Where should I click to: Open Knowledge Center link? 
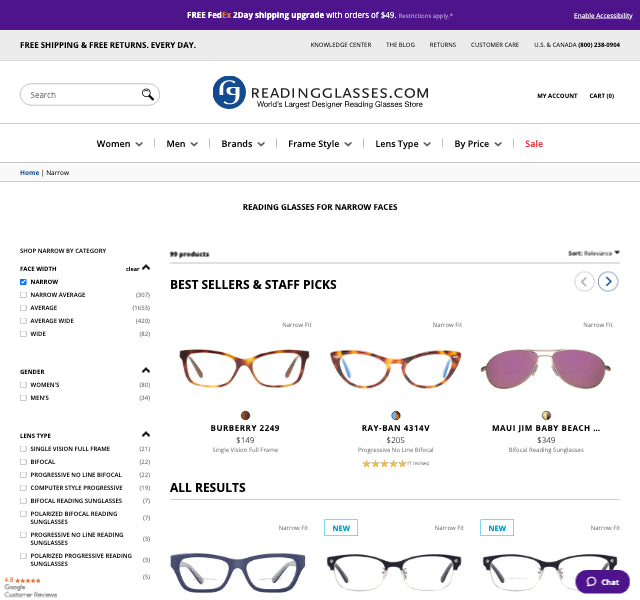[x=341, y=45]
